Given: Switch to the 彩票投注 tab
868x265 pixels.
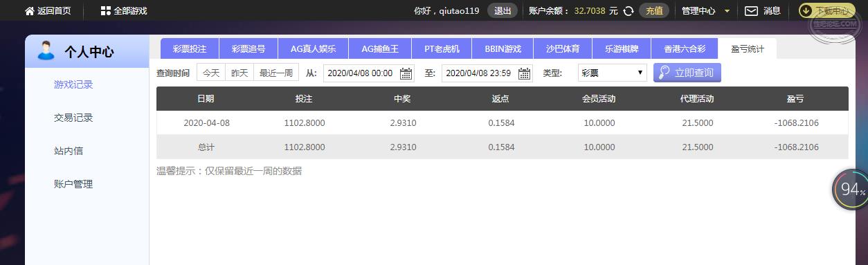Looking at the screenshot, I should [190, 49].
